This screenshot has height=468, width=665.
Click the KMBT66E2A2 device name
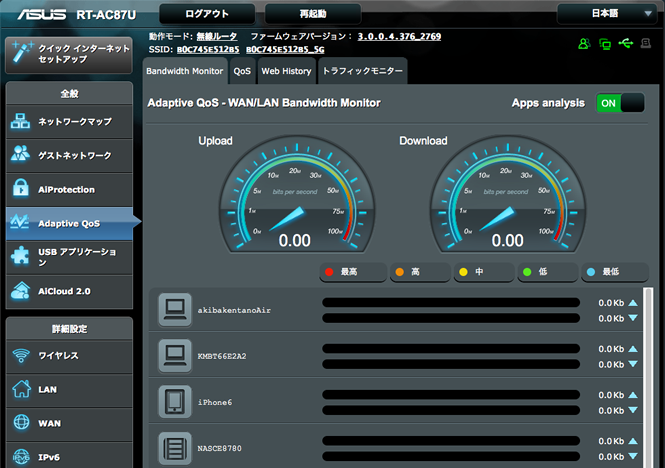pyautogui.click(x=222, y=356)
